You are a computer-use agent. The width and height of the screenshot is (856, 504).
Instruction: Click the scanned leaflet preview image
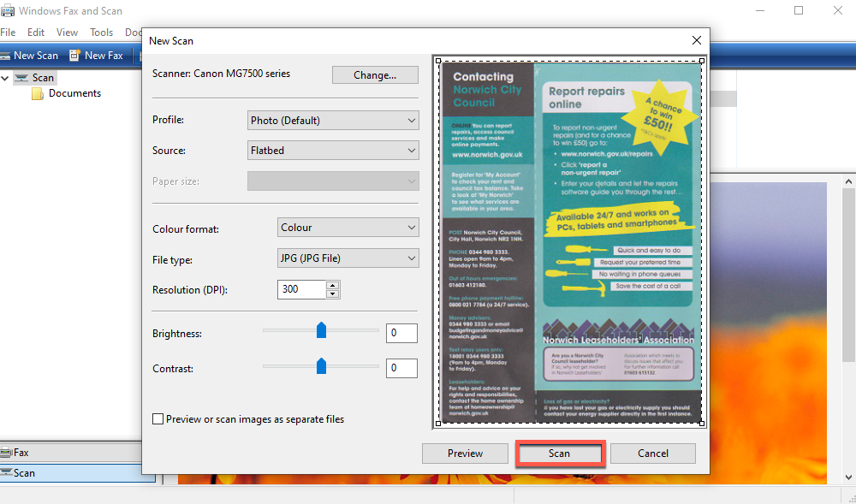(x=571, y=242)
